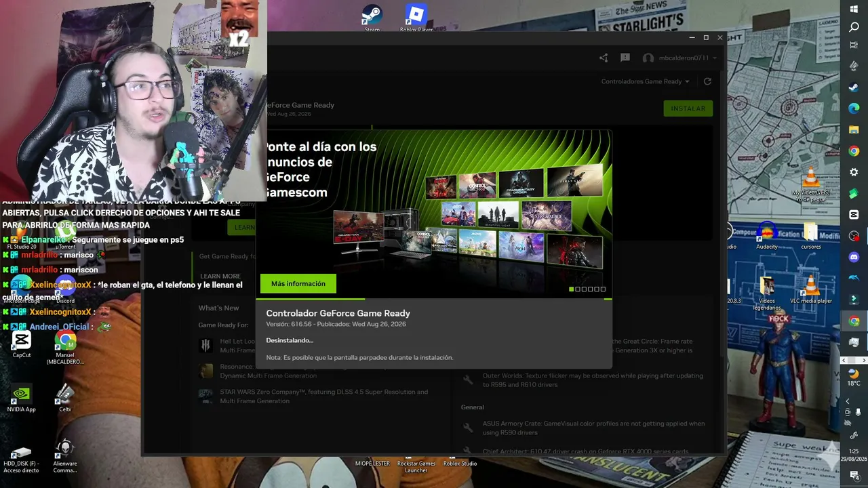Click the share icon in GeForce Experience

click(604, 58)
